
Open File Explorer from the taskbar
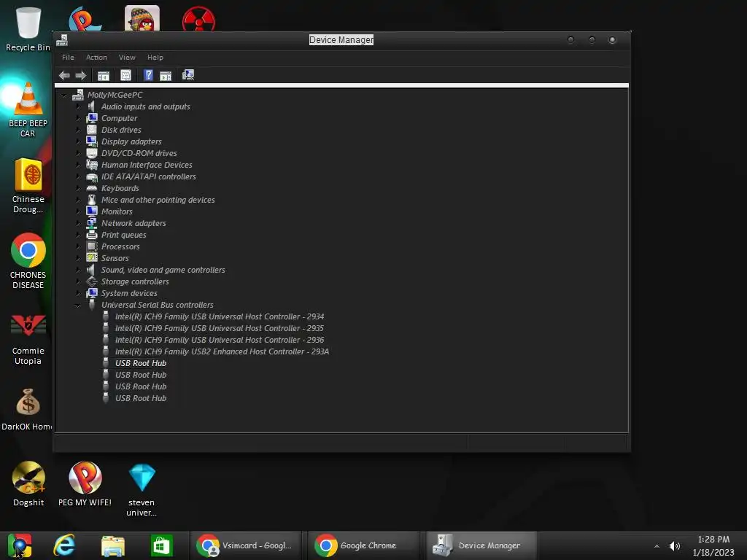tap(113, 545)
